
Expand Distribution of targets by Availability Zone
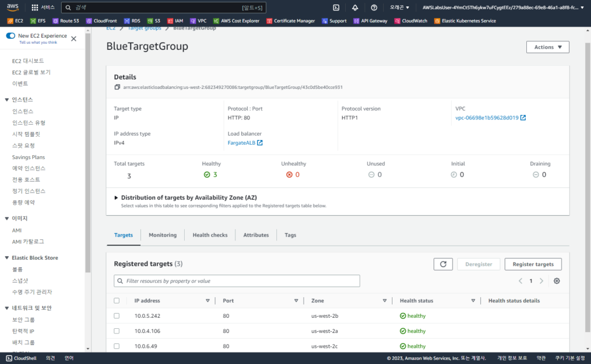coord(116,197)
